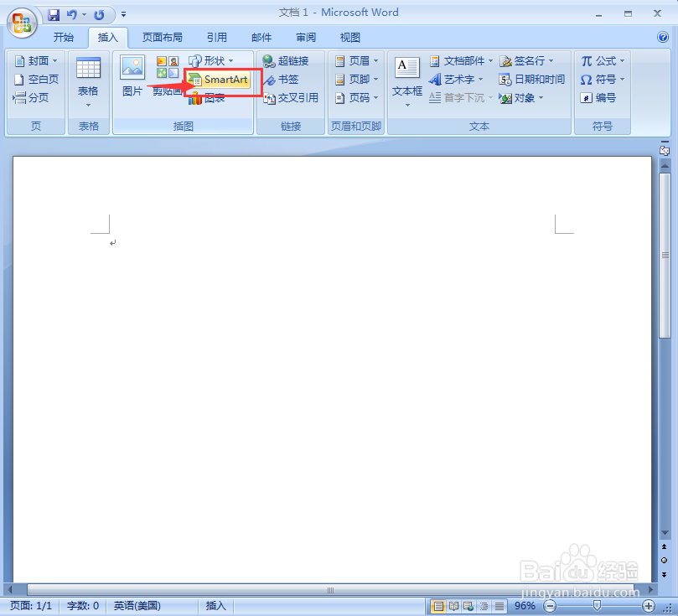678x616 pixels.
Task: Go to previous page double-arrow button
Action: tap(664, 546)
